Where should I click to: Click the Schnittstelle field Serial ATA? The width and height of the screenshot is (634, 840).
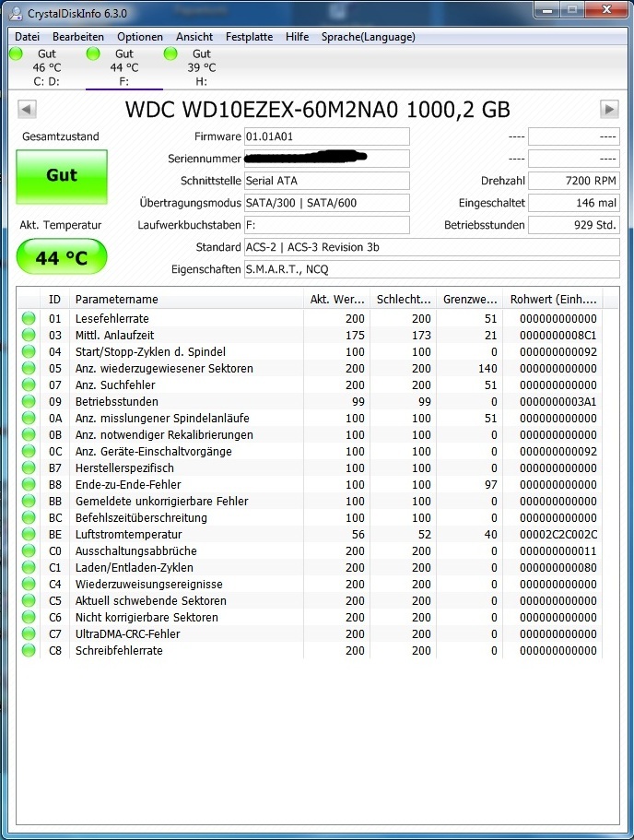326,181
